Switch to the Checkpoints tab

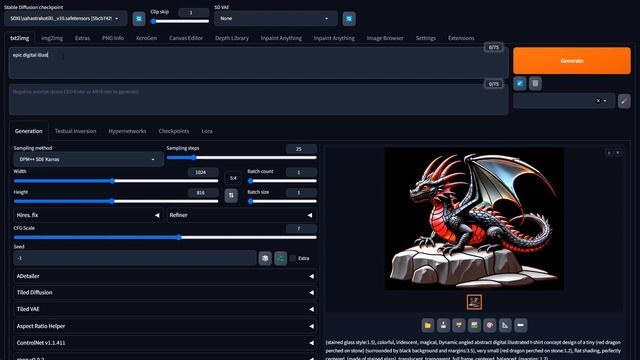pyautogui.click(x=174, y=131)
